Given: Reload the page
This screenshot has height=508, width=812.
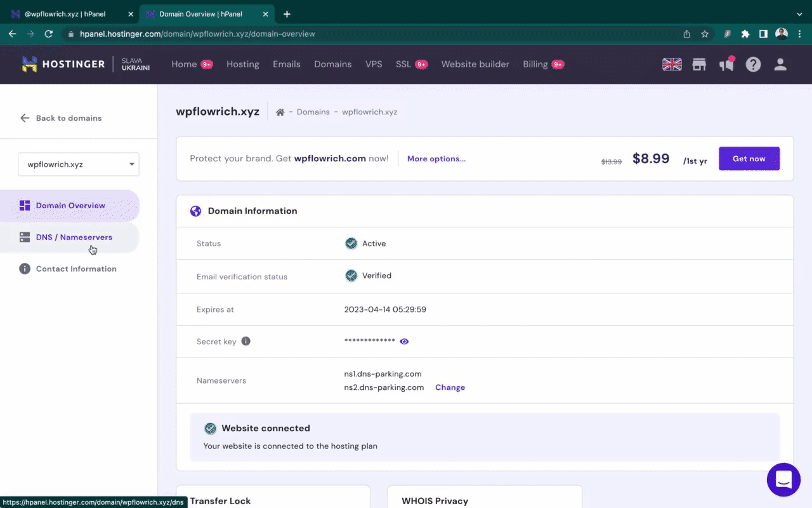Looking at the screenshot, I should (x=48, y=34).
